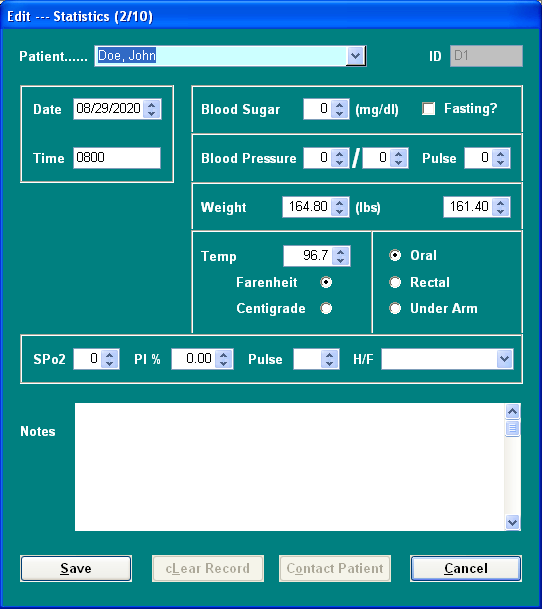Image resolution: width=542 pixels, height=609 pixels.
Task: Open the H/F dropdown list
Action: (x=504, y=358)
